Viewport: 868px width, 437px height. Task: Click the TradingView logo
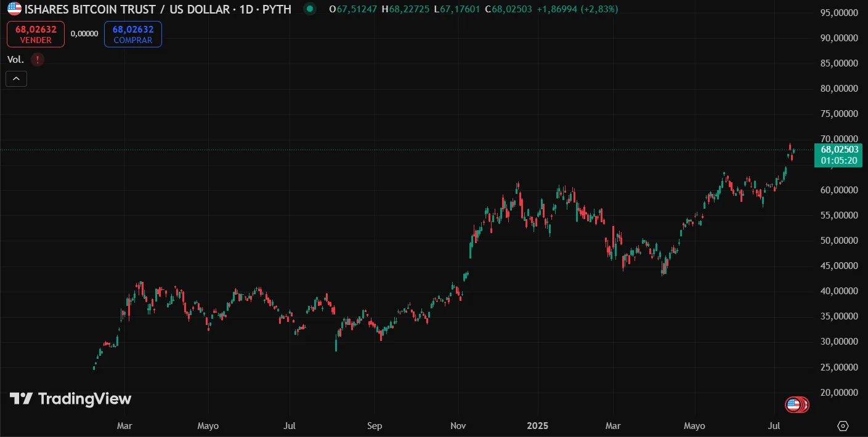click(x=70, y=399)
